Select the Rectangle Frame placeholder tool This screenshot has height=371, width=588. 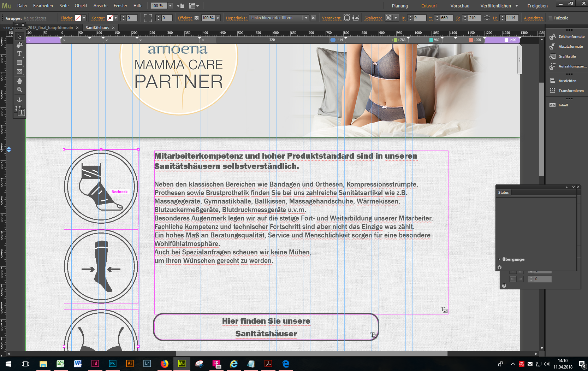pos(19,71)
